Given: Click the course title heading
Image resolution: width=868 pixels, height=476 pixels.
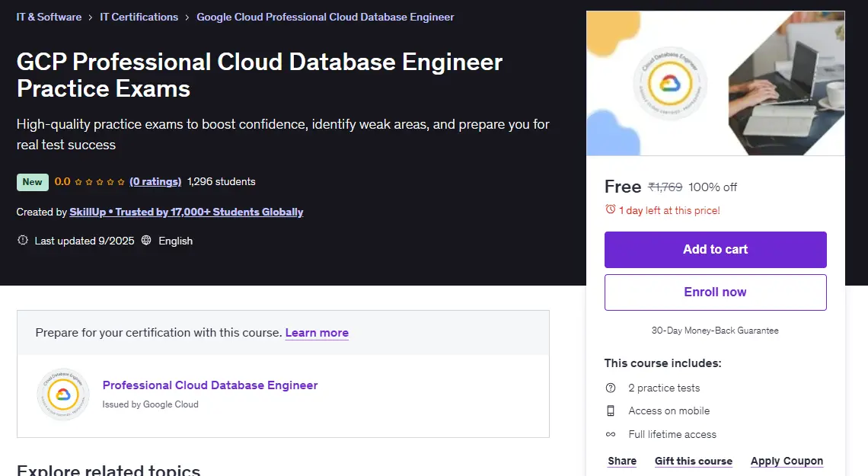Looking at the screenshot, I should point(259,75).
